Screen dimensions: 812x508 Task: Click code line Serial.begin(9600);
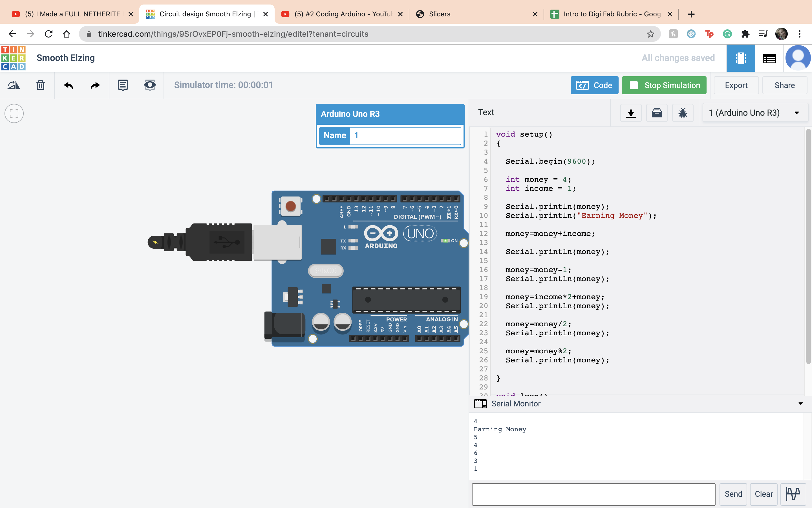pyautogui.click(x=550, y=162)
